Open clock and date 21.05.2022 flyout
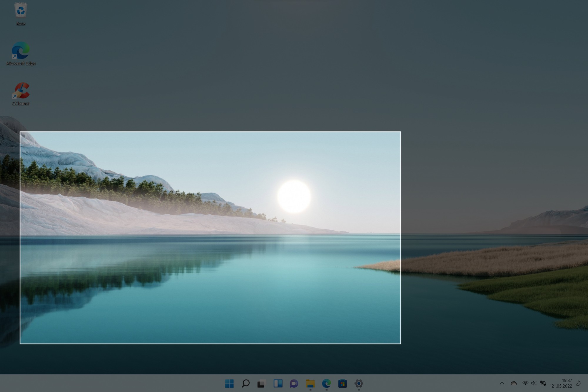This screenshot has height=392, width=588. [562, 383]
